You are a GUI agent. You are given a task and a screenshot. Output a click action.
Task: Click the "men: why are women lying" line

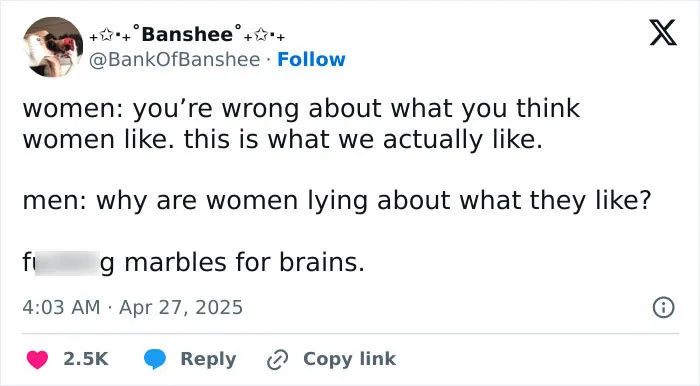(x=337, y=201)
